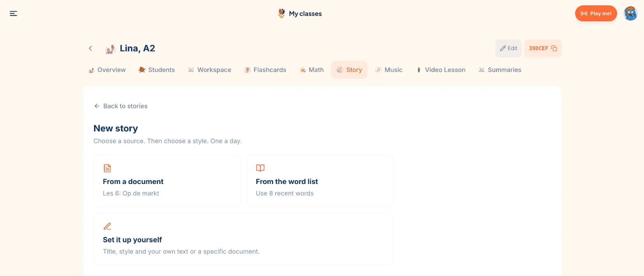This screenshot has width=644, height=276.
Task: Go to the Workspace tab
Action: [209, 70]
